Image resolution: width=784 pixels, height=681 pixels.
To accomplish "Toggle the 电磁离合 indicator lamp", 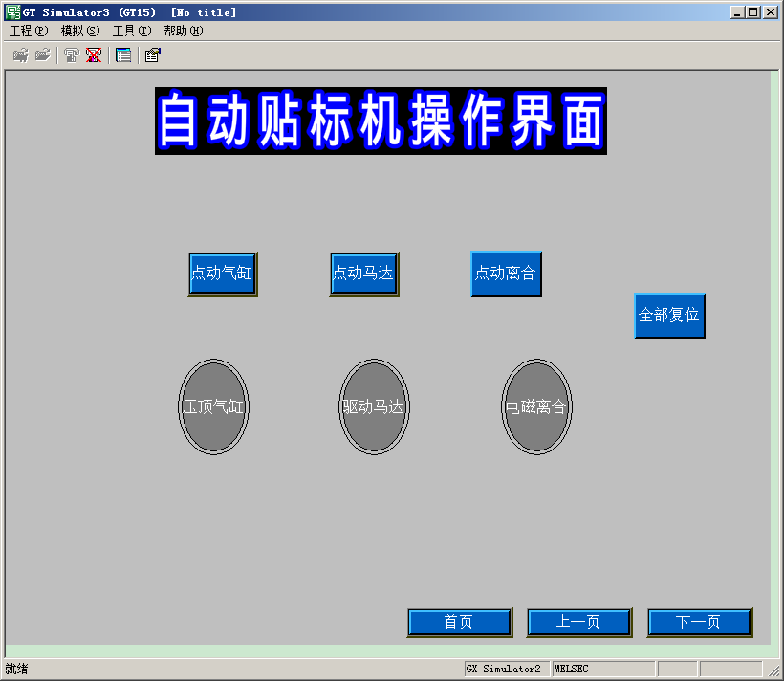I will tap(536, 406).
